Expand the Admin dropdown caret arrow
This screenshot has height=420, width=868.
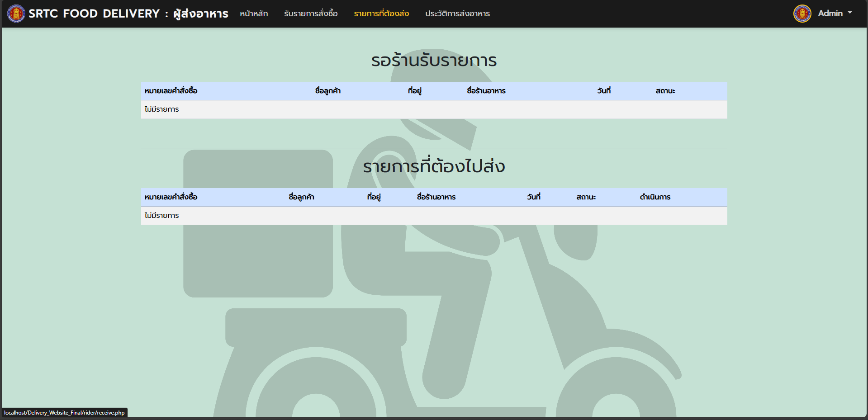tap(850, 13)
